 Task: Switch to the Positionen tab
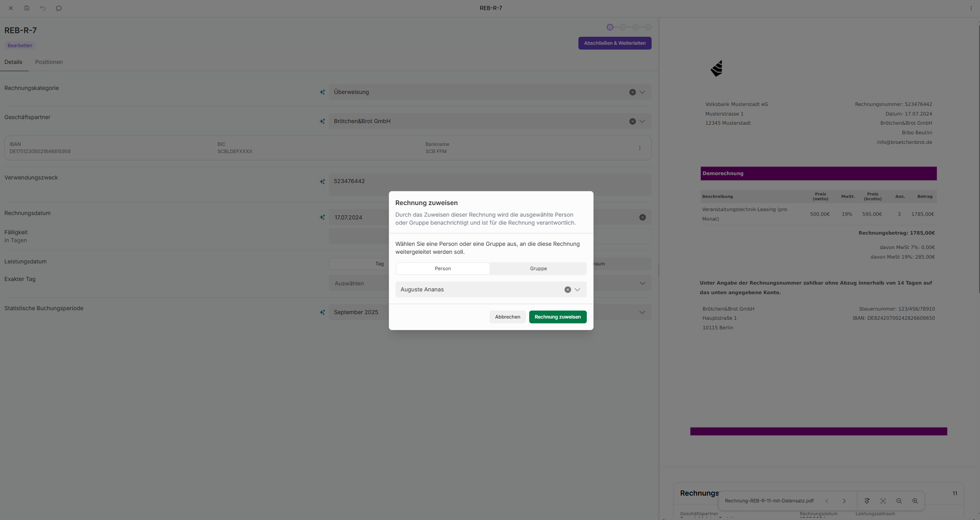coord(49,62)
